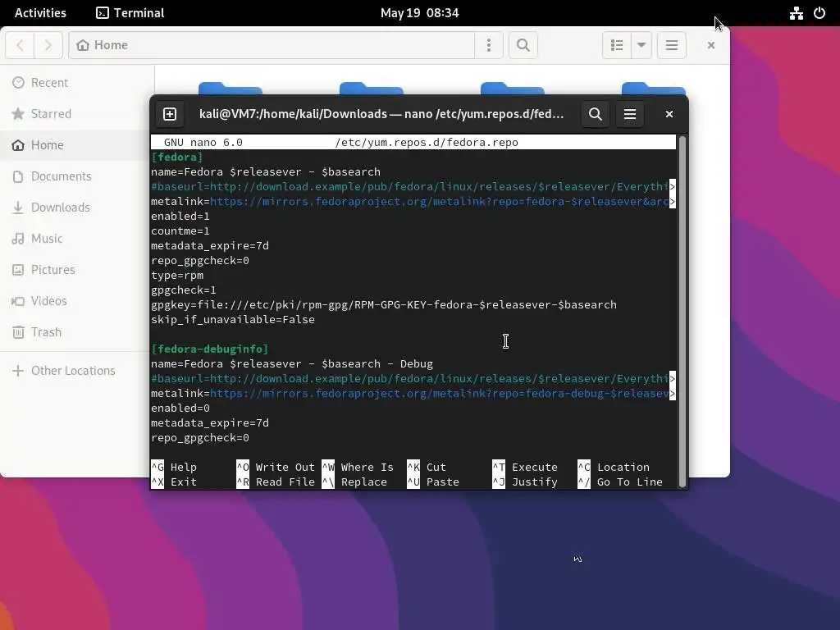Viewport: 840px width, 630px height.
Task: Place cursor on gpgcheck=1 line
Action: coord(184,290)
